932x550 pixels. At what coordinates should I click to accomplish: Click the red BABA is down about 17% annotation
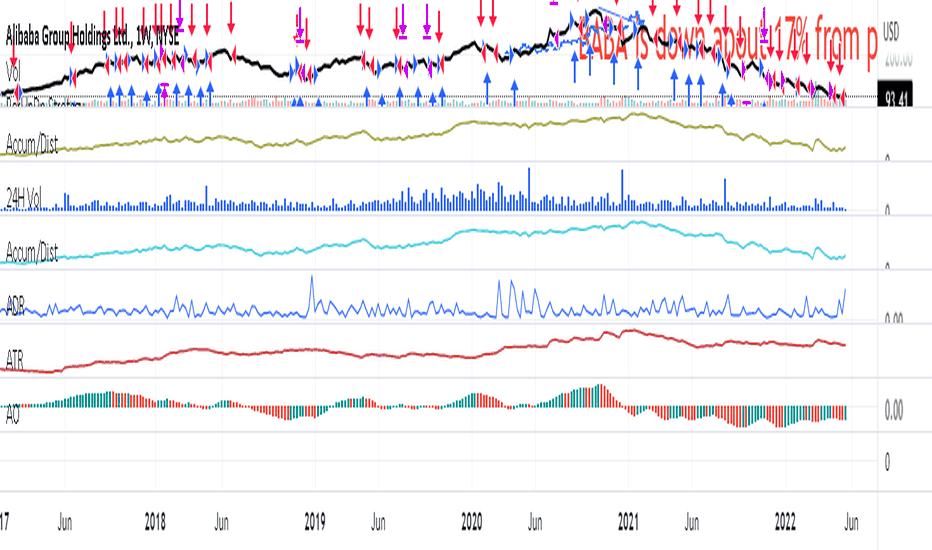click(728, 42)
